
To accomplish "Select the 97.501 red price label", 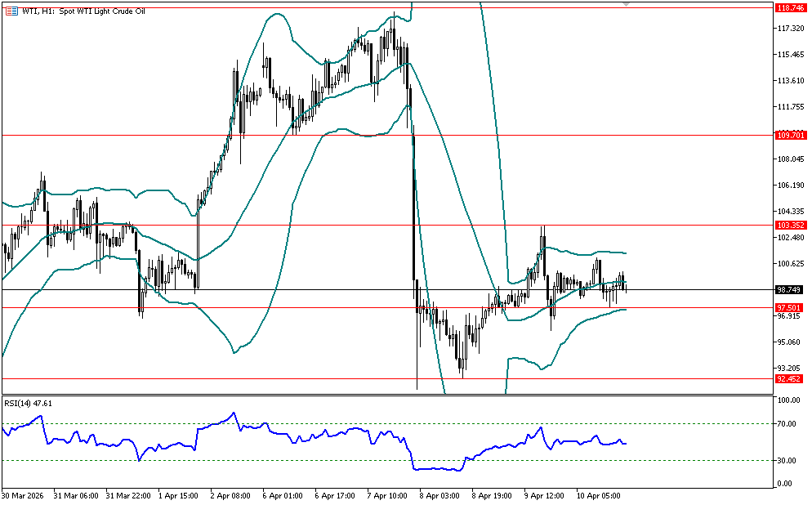I will click(x=789, y=307).
